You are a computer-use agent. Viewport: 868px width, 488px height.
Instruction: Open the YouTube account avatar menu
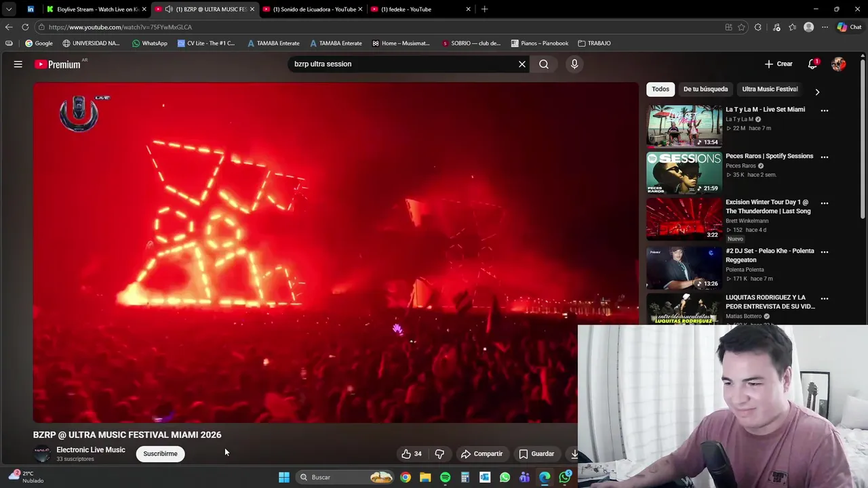coord(839,64)
